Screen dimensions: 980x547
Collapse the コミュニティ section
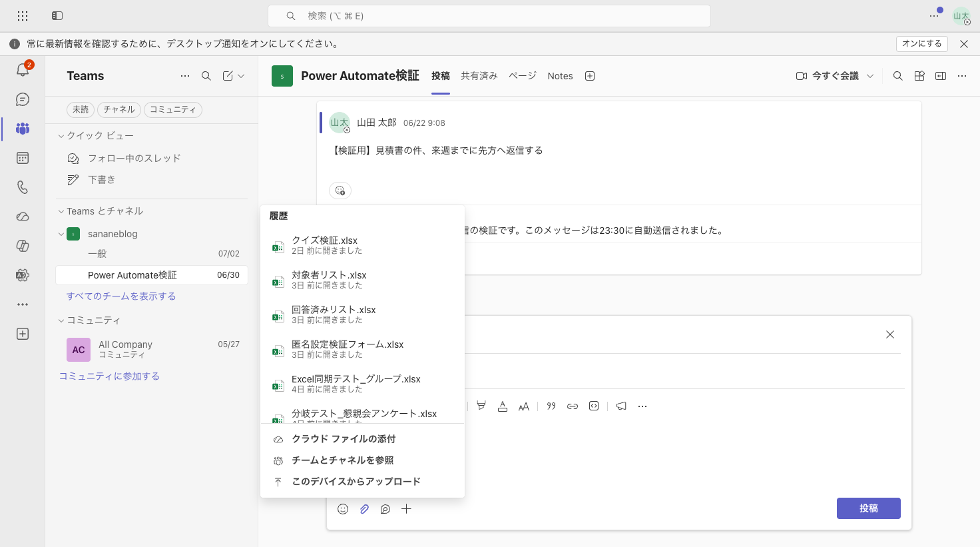pos(61,320)
